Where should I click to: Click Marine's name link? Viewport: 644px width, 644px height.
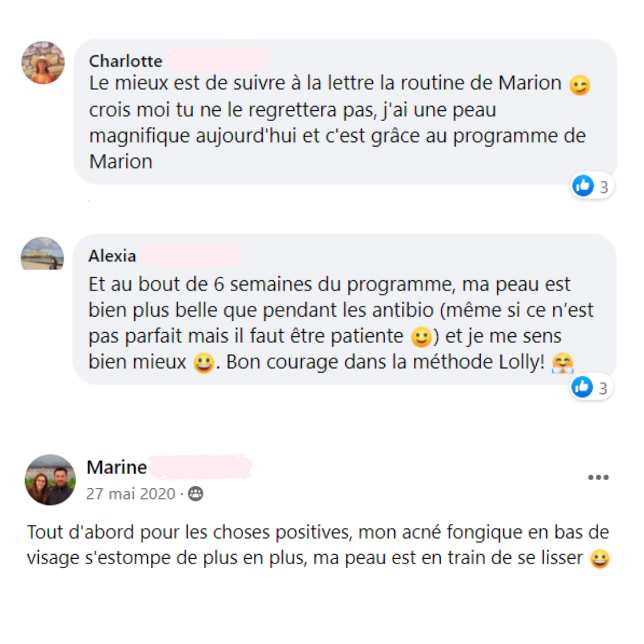pos(117,467)
